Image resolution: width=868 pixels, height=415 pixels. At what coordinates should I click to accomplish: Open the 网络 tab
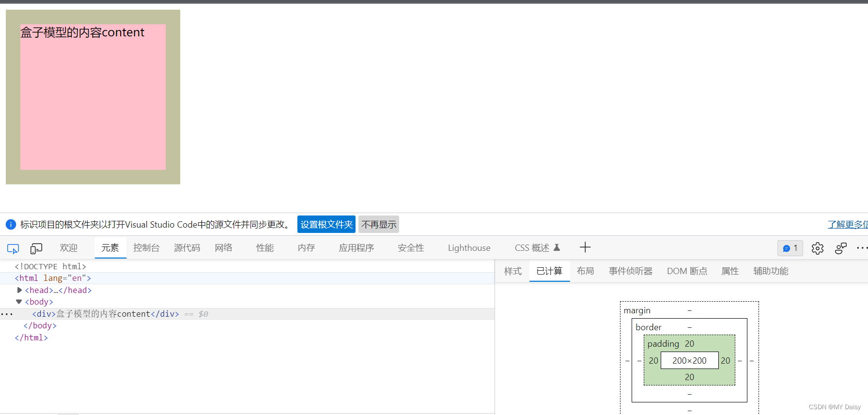click(224, 248)
